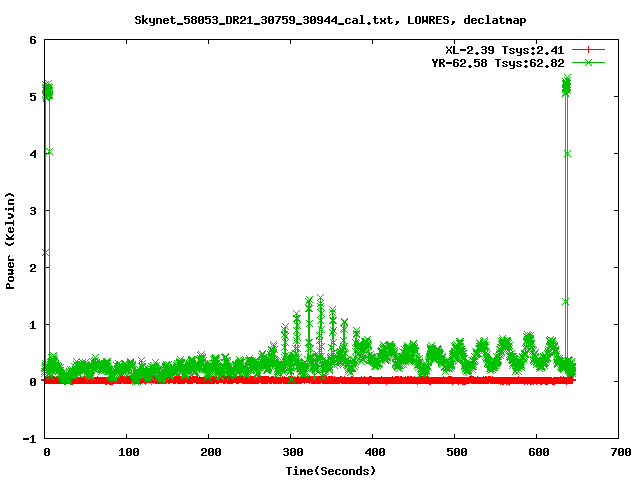Click the green line sample in legend

[588, 62]
